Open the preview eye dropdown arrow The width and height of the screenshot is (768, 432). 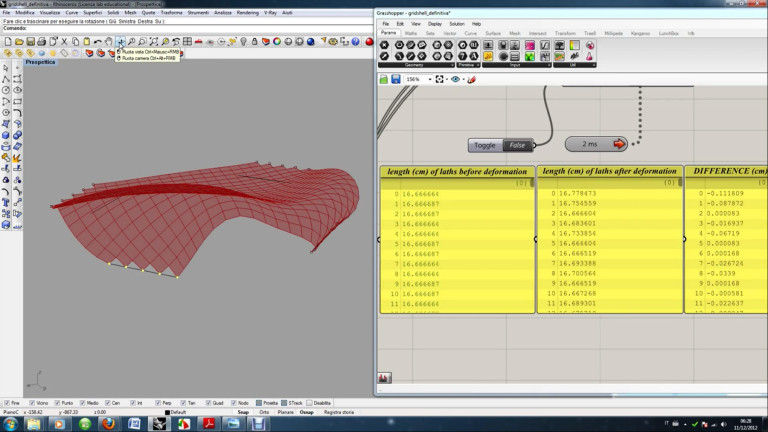coord(461,79)
